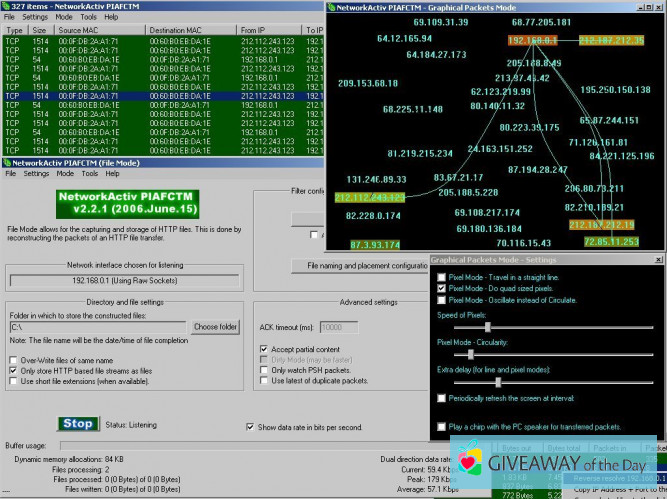Open the Mode menu in the File Mode window
The image size is (667, 499).
pos(65,173)
